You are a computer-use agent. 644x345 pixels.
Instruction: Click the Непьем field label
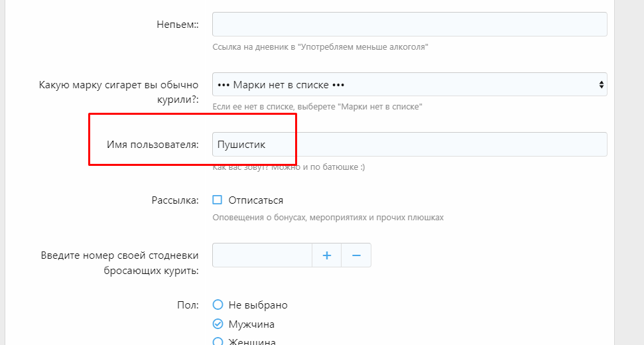(x=177, y=25)
